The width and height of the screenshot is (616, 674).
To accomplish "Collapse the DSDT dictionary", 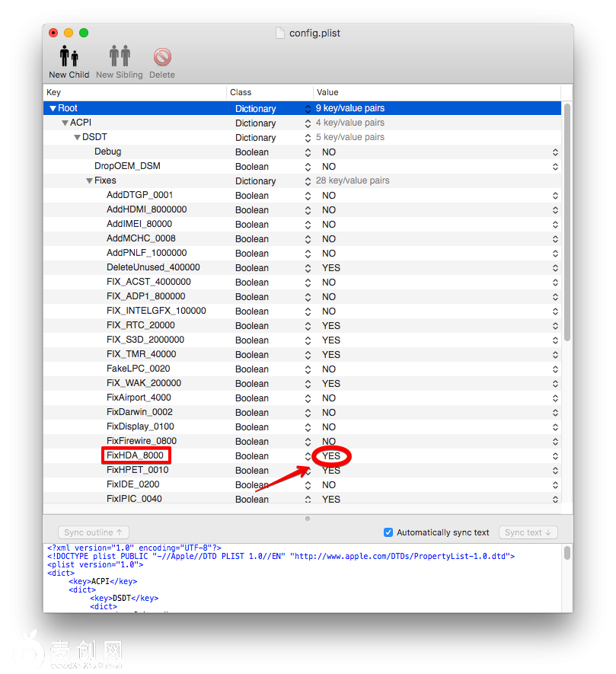I will pos(76,137).
